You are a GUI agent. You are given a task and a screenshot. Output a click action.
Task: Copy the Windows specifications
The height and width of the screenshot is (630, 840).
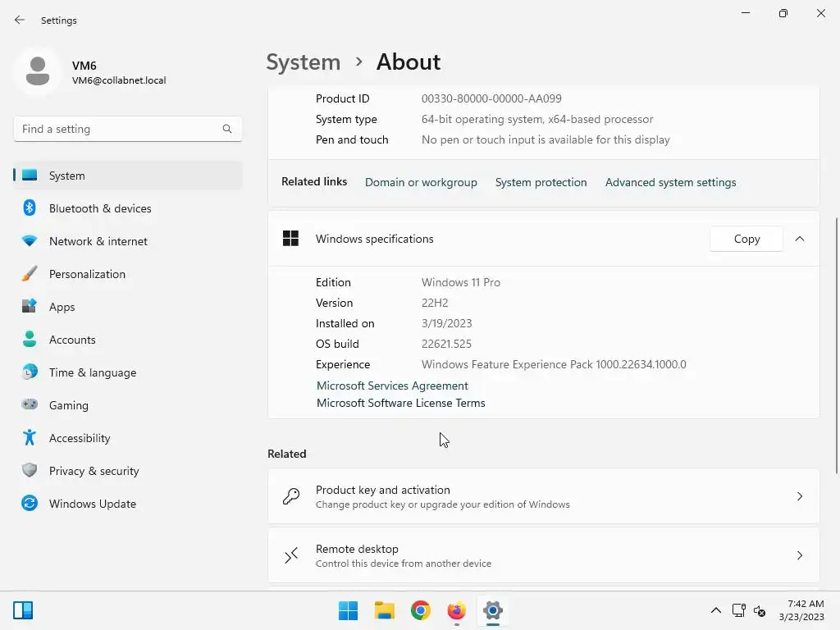pos(746,239)
